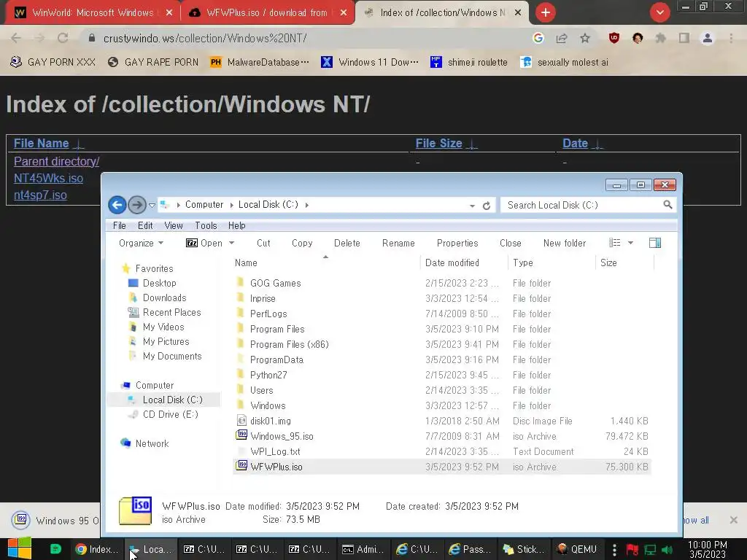The width and height of the screenshot is (747, 560).
Task: Click the Google icon in address bar
Action: (x=538, y=38)
